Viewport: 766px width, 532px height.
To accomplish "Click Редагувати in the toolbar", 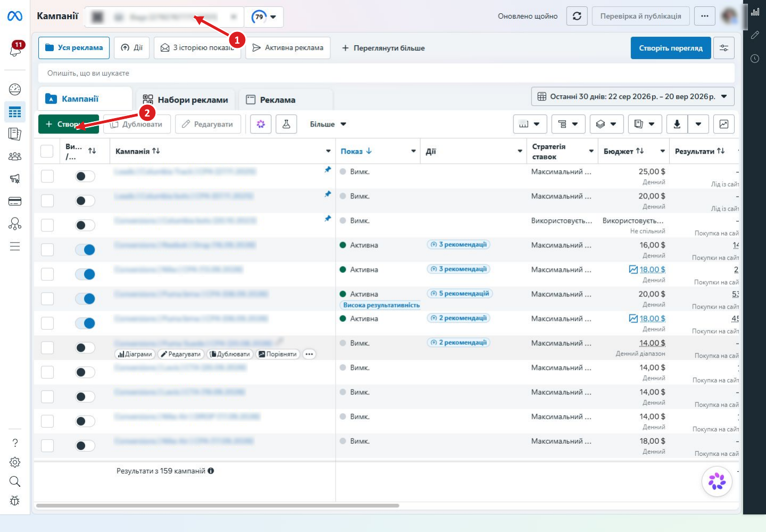I will [x=208, y=124].
